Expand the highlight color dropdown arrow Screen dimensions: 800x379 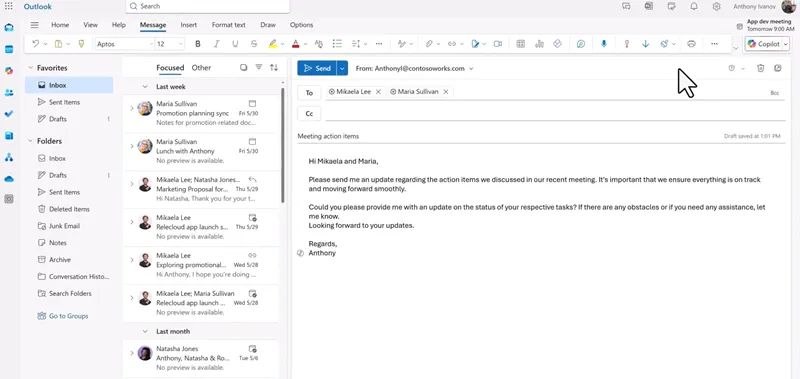(283, 44)
